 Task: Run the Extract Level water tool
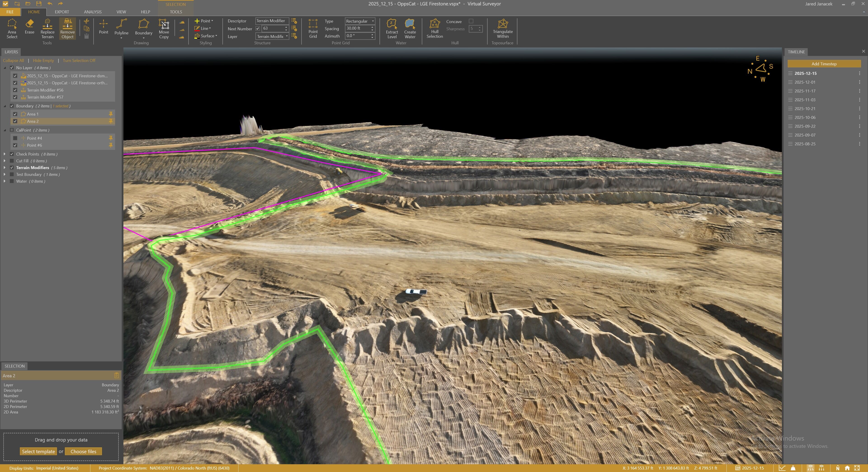click(392, 29)
